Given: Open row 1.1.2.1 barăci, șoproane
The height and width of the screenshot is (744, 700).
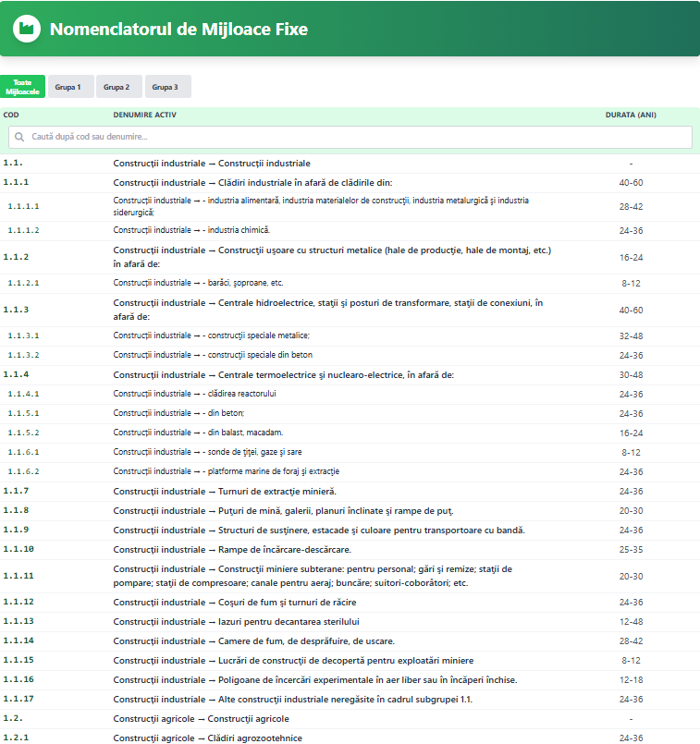Looking at the screenshot, I should pos(198,283).
